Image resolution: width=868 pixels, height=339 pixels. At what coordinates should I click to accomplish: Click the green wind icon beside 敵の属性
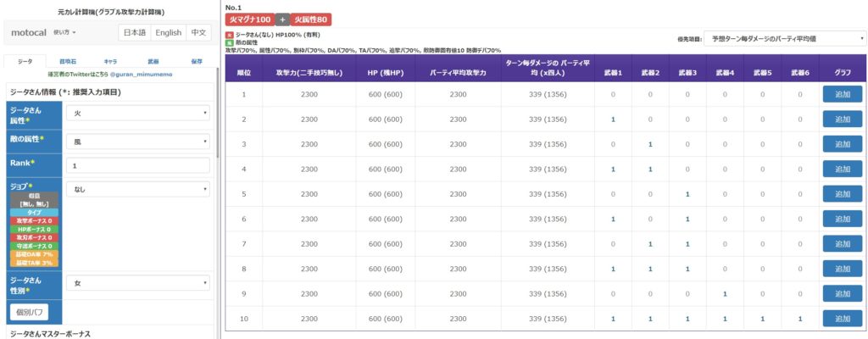click(x=229, y=42)
